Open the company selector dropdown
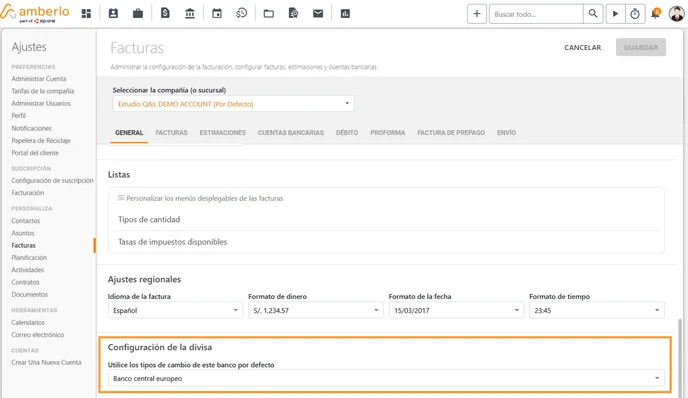Screen dimensions: 688x398 point(233,104)
